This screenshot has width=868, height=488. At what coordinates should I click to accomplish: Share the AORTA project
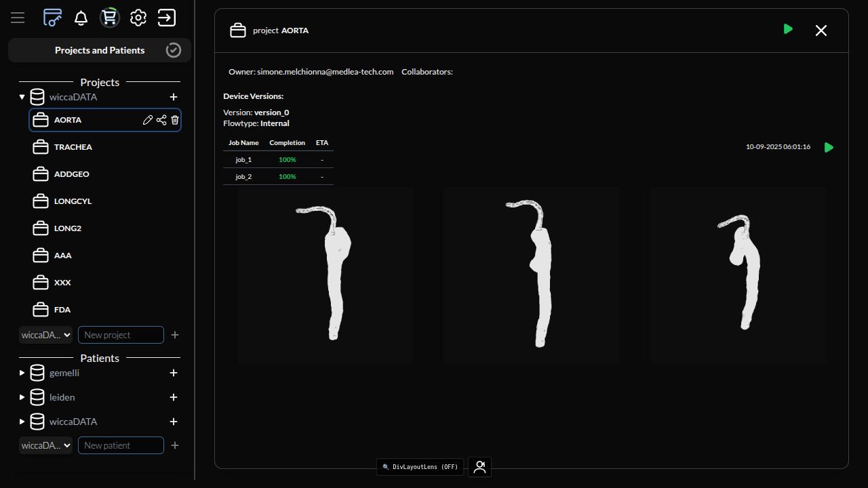pyautogui.click(x=161, y=120)
